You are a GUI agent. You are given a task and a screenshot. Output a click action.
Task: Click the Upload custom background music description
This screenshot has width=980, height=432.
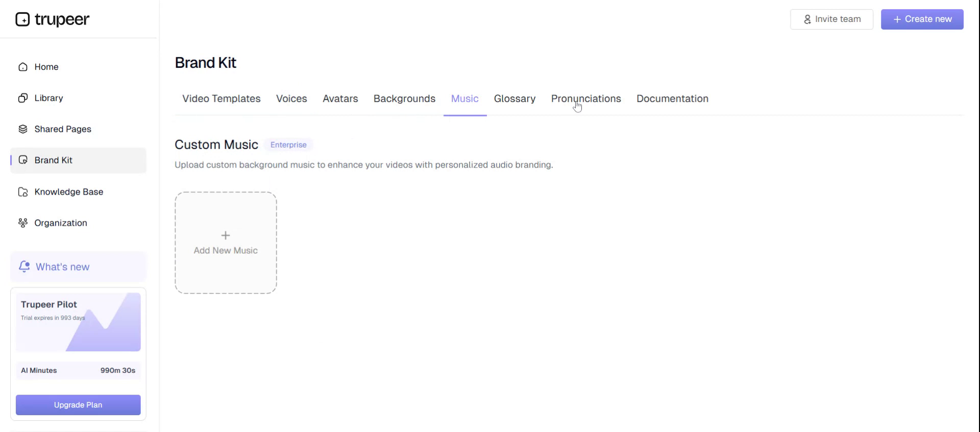[364, 165]
